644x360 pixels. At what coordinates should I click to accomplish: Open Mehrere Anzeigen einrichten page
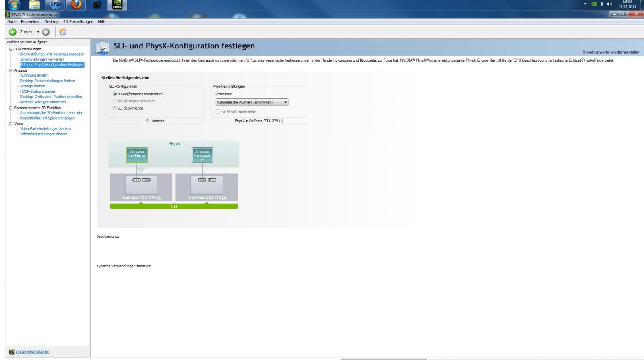click(x=43, y=102)
